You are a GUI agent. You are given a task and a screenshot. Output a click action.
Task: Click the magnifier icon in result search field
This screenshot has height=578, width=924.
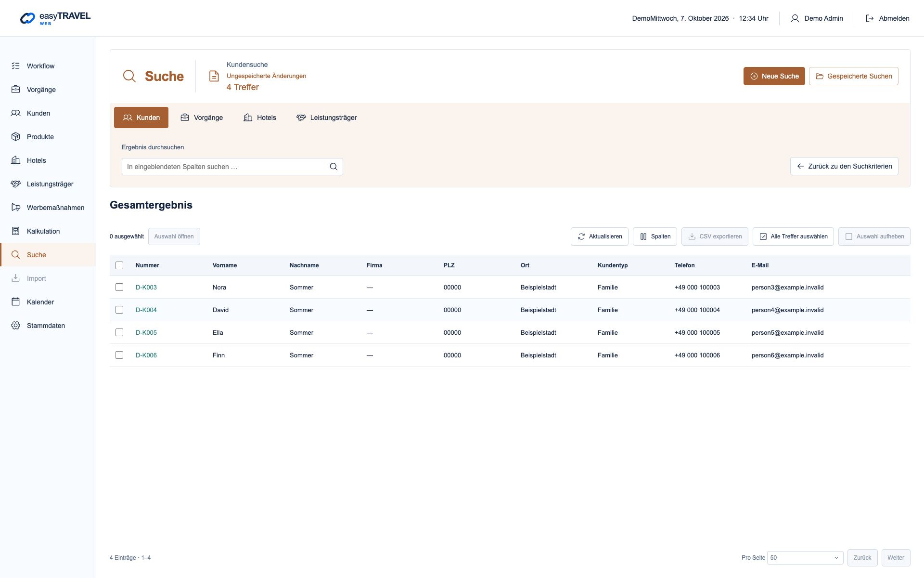tap(334, 167)
